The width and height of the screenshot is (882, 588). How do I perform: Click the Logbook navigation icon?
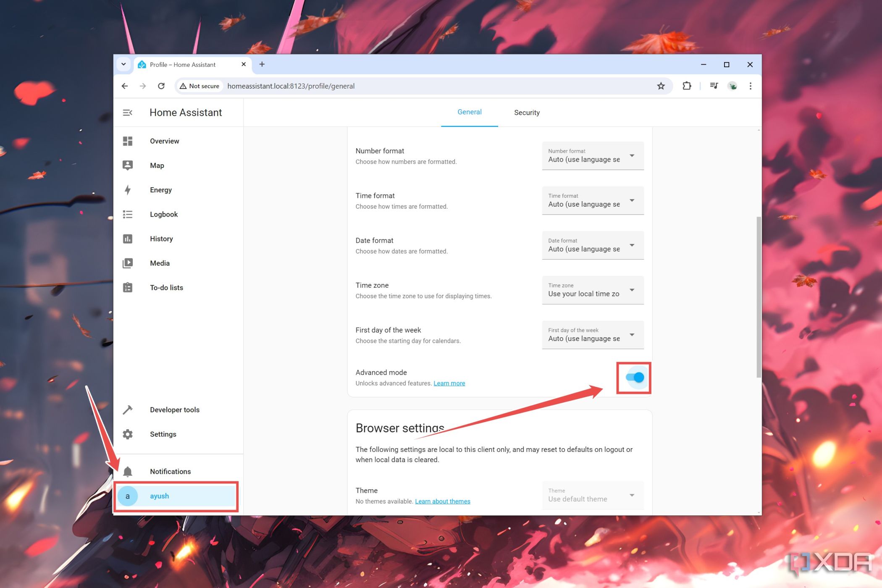tap(128, 214)
